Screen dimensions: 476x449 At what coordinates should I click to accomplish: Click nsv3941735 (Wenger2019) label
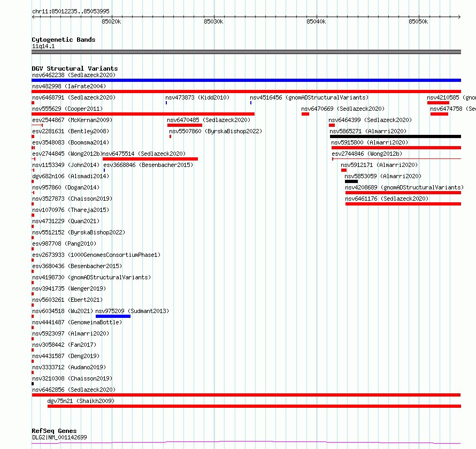(x=69, y=288)
